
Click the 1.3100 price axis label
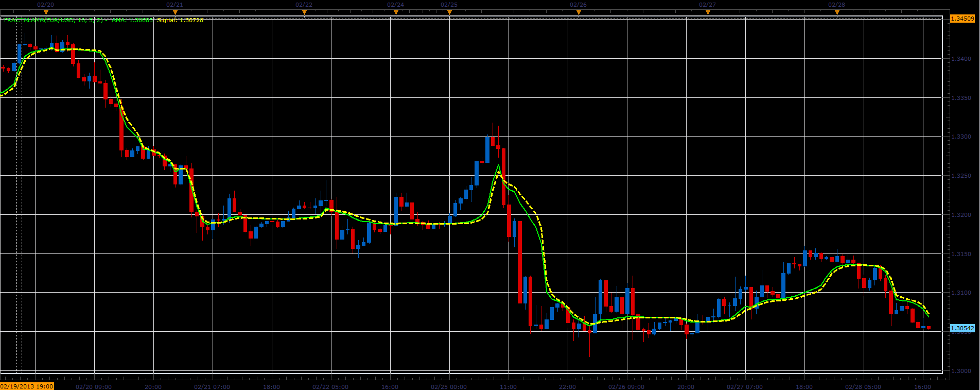[962, 293]
